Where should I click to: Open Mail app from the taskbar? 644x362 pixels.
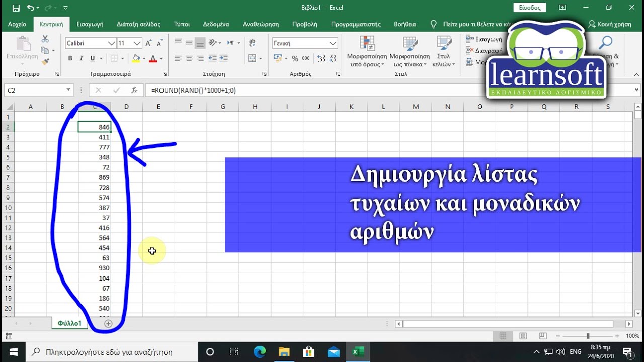point(333,352)
